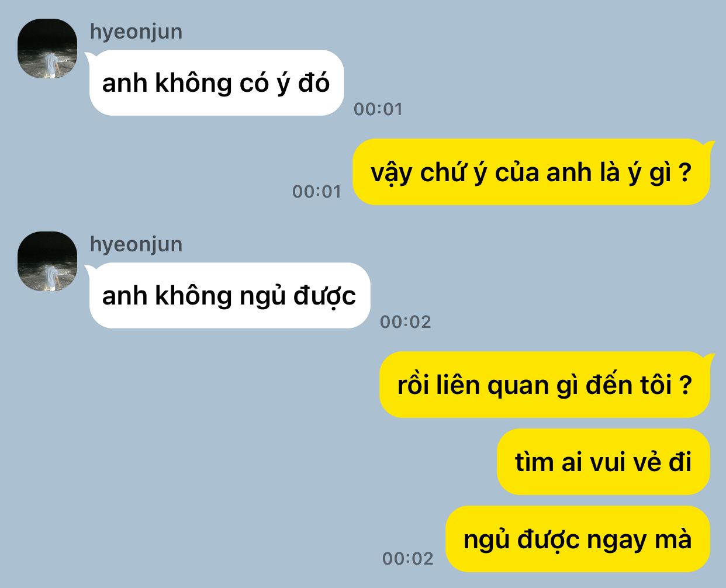Click the hyeonjun name above 'anh không có ý đó'

point(136,32)
